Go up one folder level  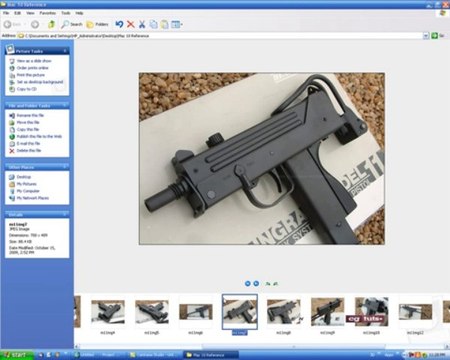tap(51, 24)
